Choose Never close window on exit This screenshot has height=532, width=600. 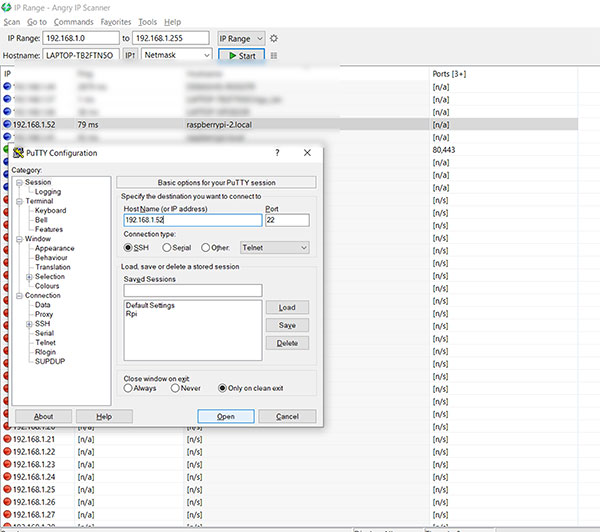pyautogui.click(x=175, y=388)
